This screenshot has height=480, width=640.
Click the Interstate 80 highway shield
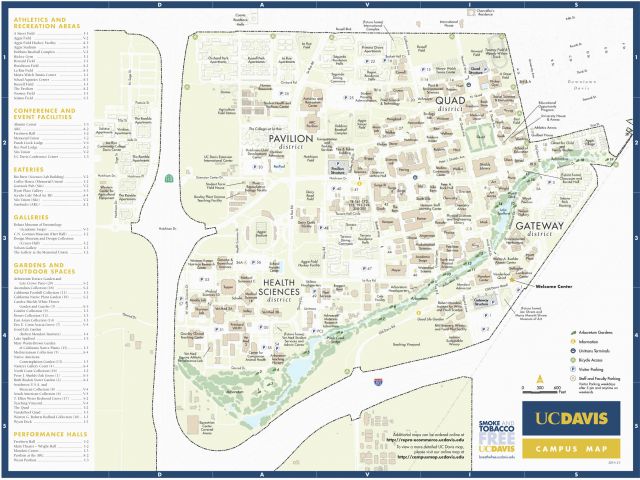click(x=378, y=382)
